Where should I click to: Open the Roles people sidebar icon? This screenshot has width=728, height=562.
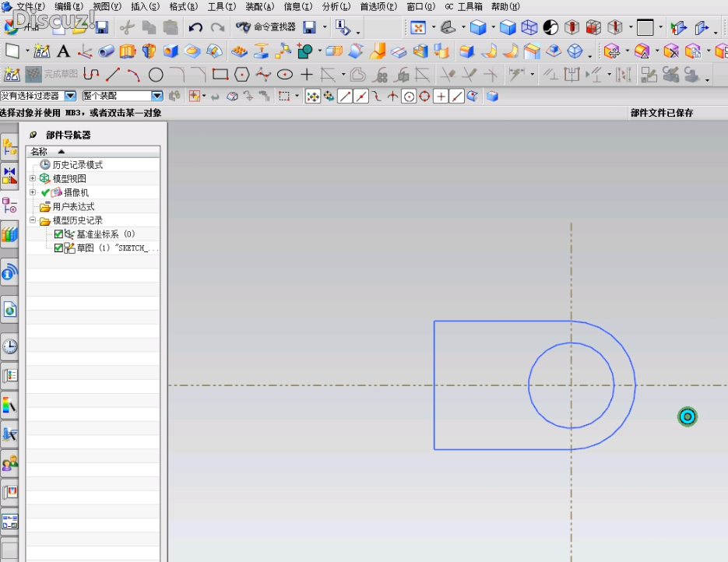9,462
